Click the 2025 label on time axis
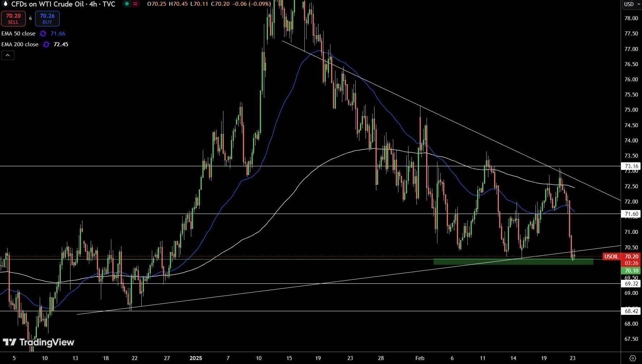642x364 pixels. (196, 358)
